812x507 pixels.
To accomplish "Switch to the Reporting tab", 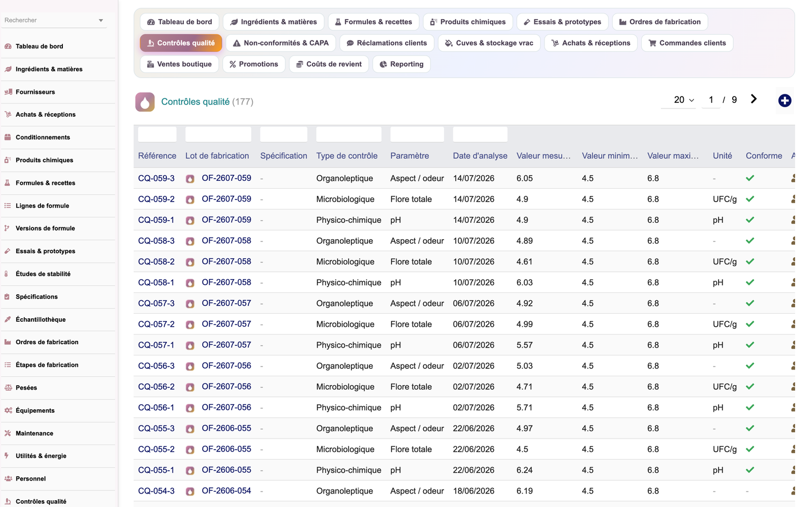I will [x=402, y=64].
